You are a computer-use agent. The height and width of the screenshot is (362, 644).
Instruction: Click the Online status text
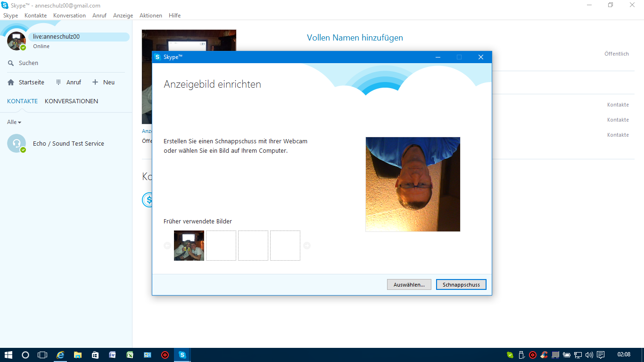[41, 46]
